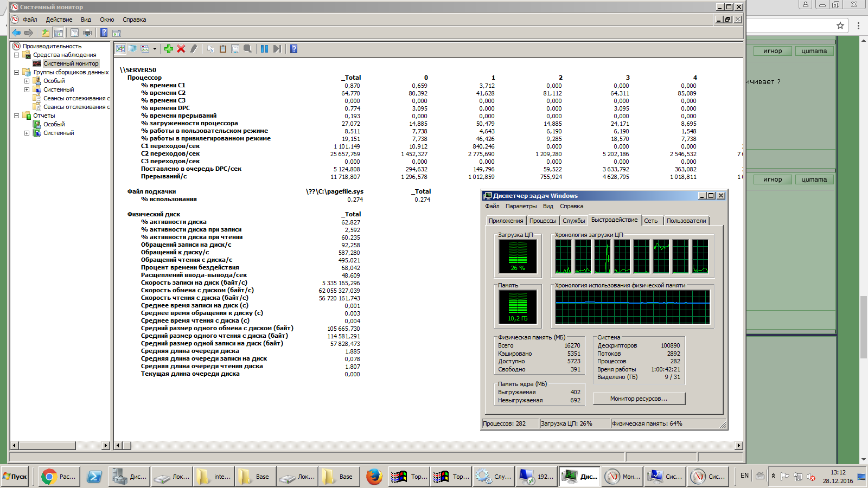
Task: Select the Текущая длина очереди диска row
Action: [190, 374]
